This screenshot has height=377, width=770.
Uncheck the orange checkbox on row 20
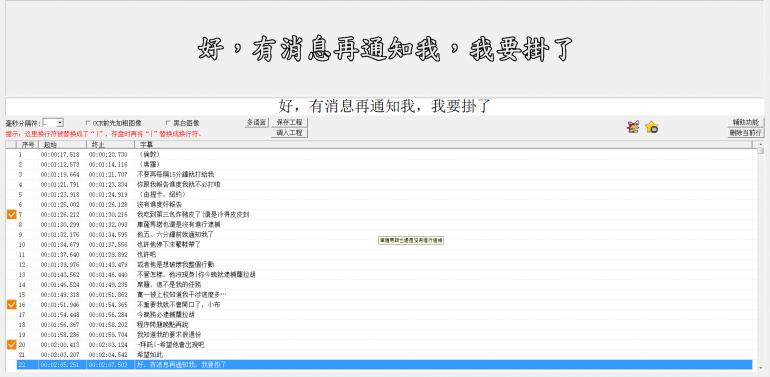pyautogui.click(x=12, y=345)
